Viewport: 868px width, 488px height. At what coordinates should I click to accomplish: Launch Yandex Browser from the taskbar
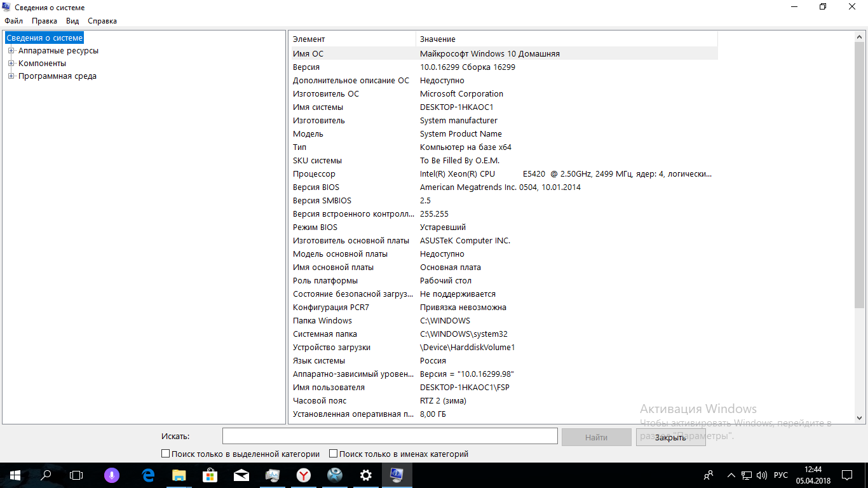click(304, 475)
